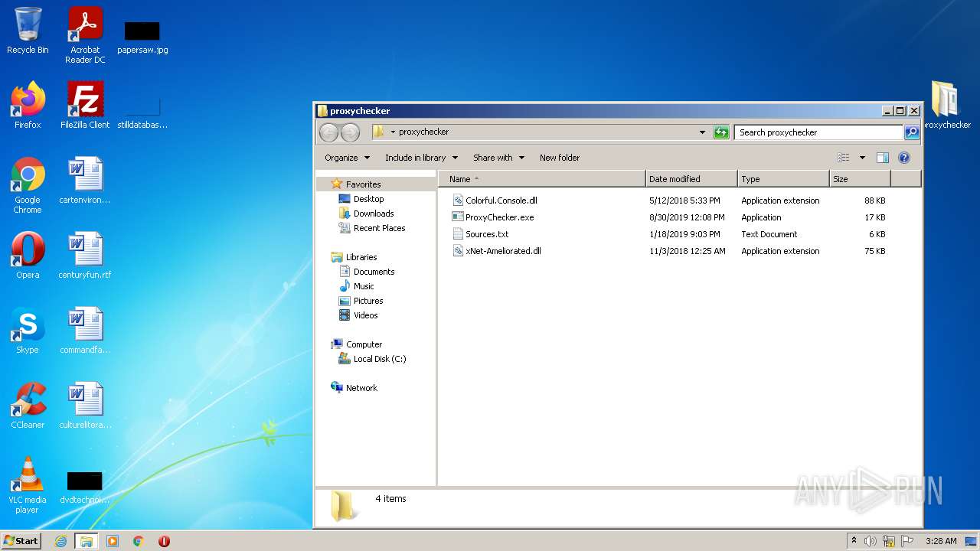Screen dimensions: 980x551
Task: Click proxychecker in the address bar
Action: [423, 132]
